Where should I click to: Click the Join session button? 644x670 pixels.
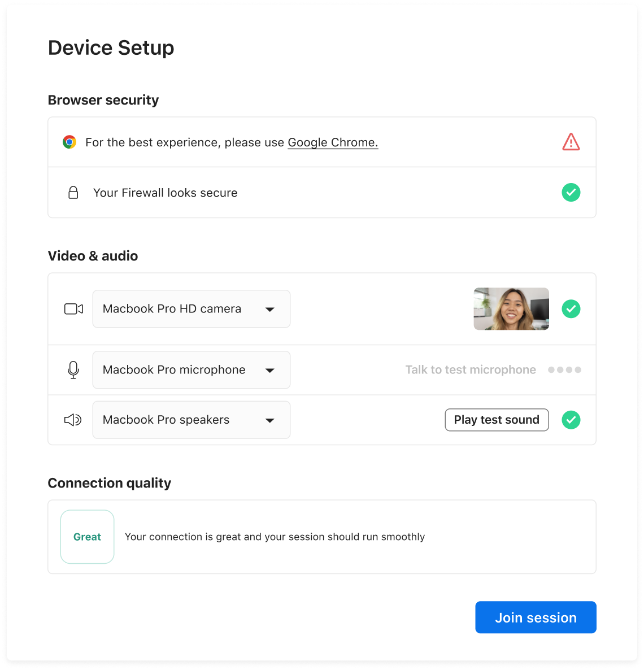point(536,617)
